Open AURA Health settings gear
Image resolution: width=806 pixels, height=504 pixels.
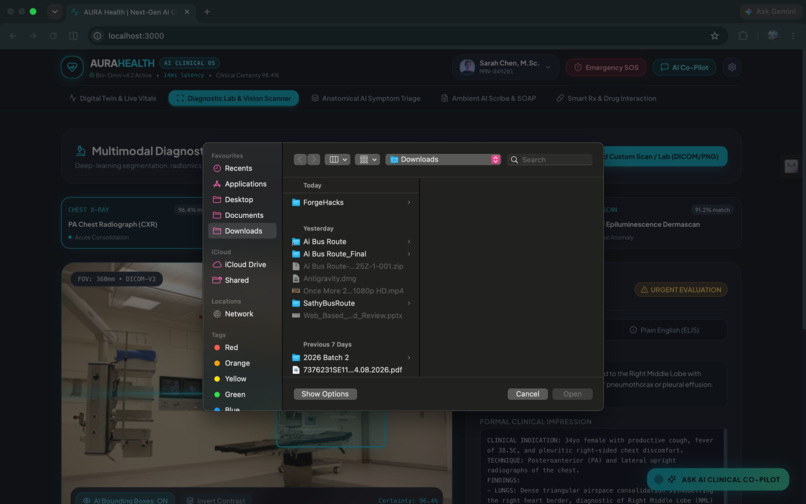[732, 67]
